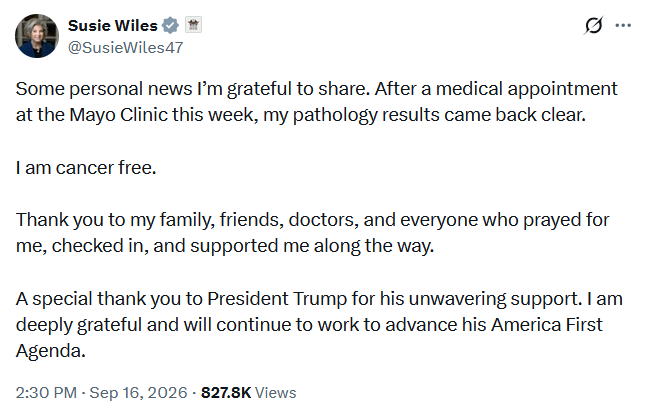
Task: Click the Views label
Action: pos(275,393)
